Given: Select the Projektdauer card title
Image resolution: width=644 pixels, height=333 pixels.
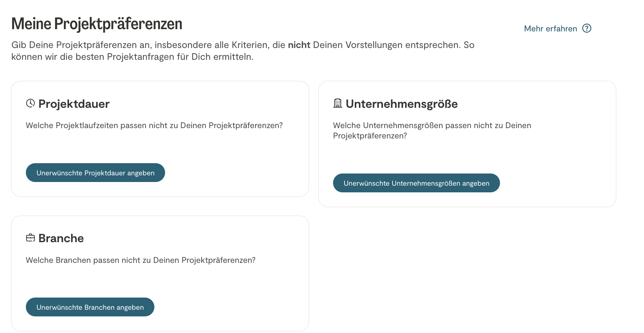Looking at the screenshot, I should (74, 104).
